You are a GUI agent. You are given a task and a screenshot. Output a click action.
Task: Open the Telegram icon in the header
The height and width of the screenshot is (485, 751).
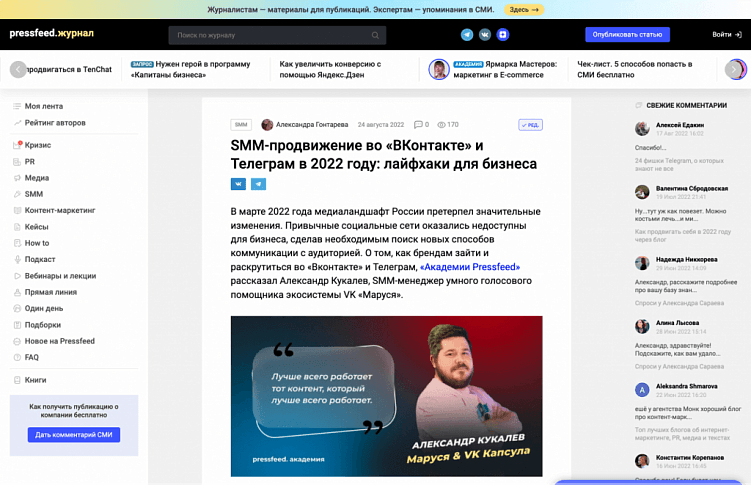tap(467, 34)
